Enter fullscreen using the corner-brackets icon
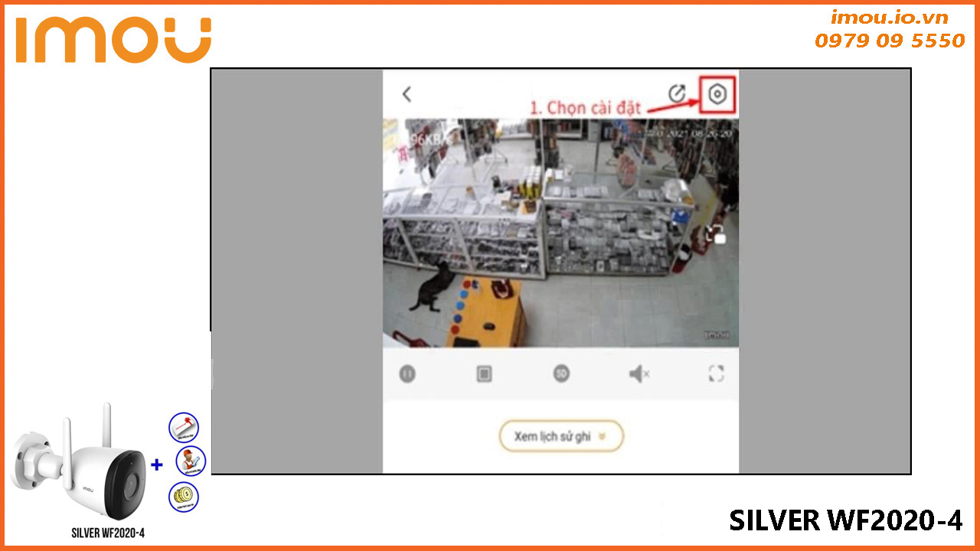Viewport: 980px width, 551px height. (716, 373)
